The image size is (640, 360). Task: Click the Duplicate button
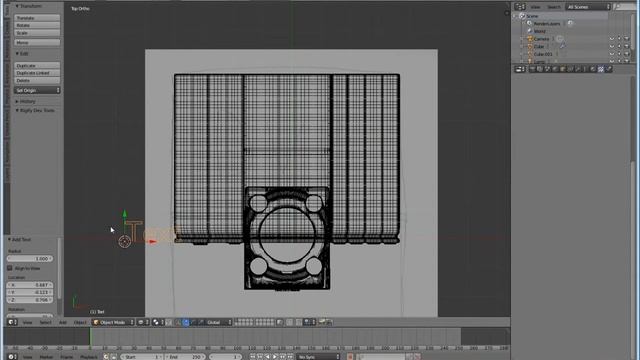[37, 66]
